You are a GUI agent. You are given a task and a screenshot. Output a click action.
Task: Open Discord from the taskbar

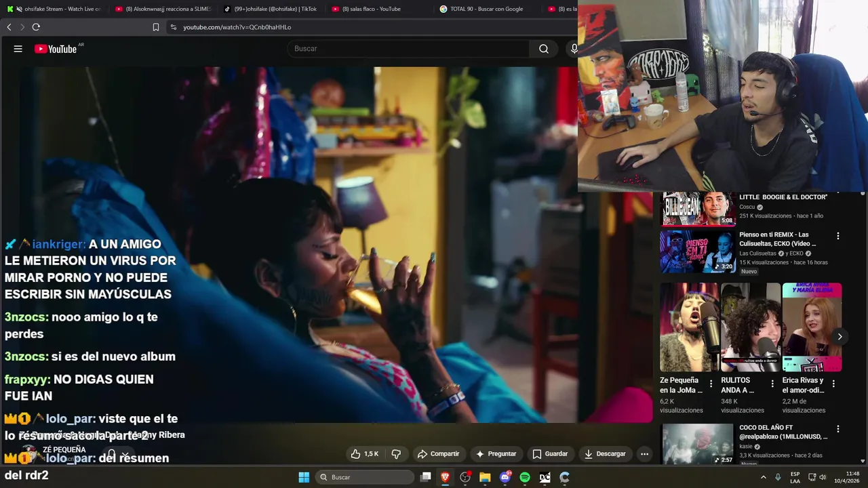505,477
